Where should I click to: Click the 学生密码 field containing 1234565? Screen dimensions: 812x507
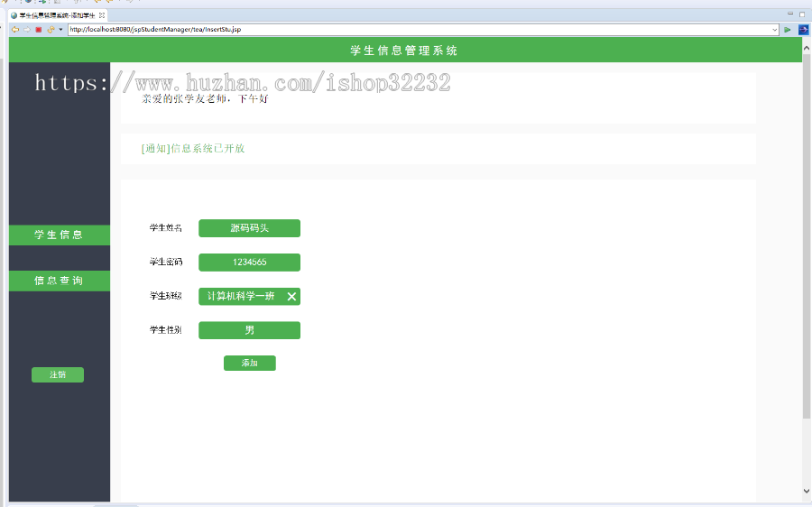[x=249, y=262]
